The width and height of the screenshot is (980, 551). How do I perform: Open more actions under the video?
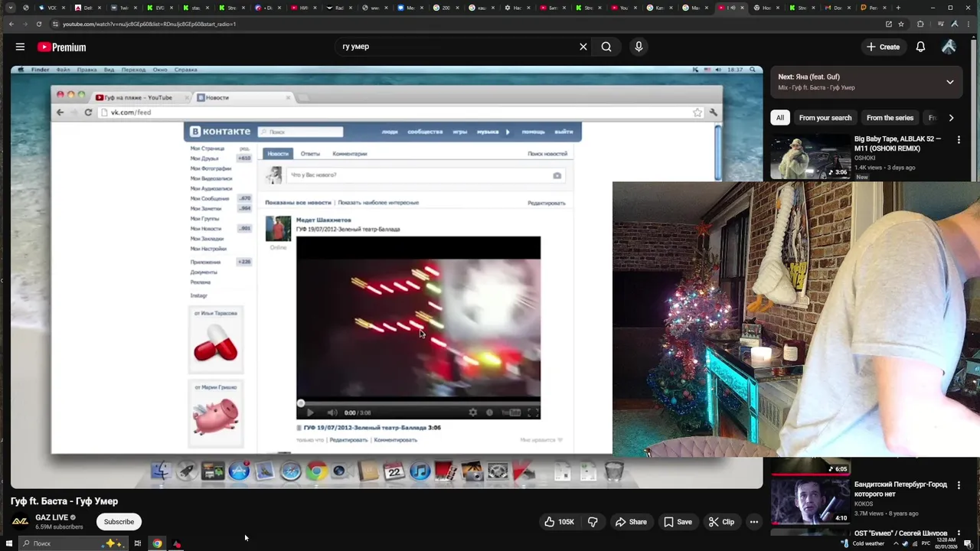[x=754, y=522]
